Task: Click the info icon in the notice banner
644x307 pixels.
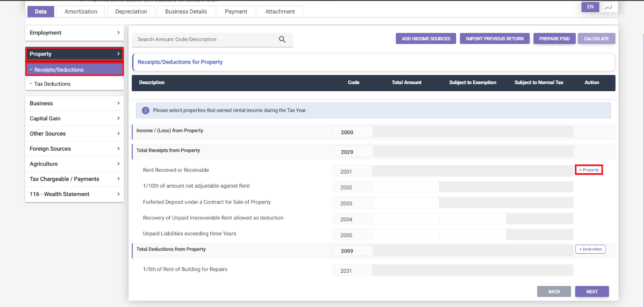Action: 145,110
